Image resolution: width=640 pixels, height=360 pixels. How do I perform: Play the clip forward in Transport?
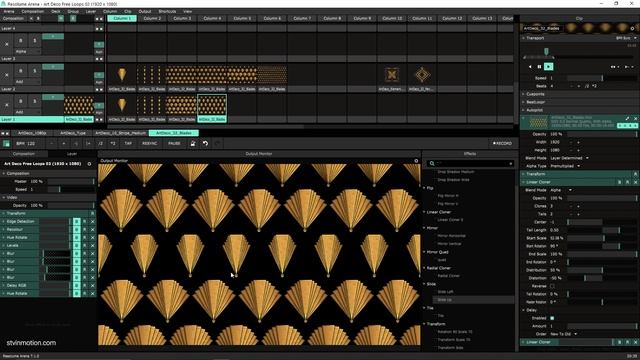point(549,67)
